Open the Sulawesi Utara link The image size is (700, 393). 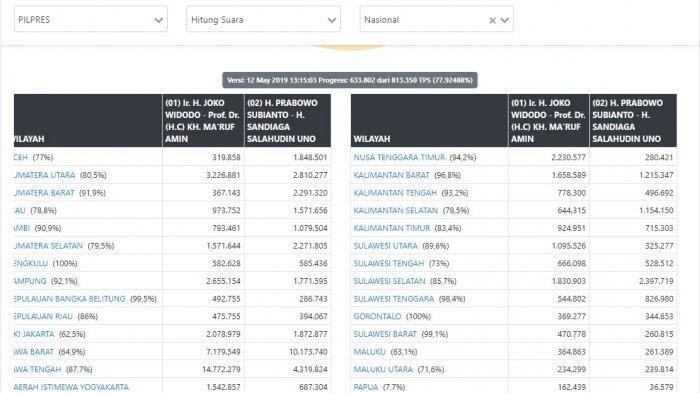385,246
